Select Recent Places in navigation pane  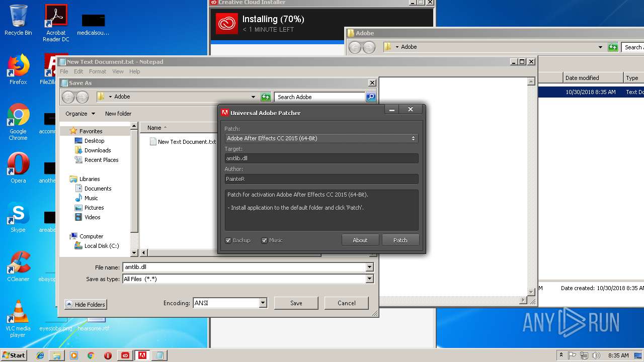point(101,160)
